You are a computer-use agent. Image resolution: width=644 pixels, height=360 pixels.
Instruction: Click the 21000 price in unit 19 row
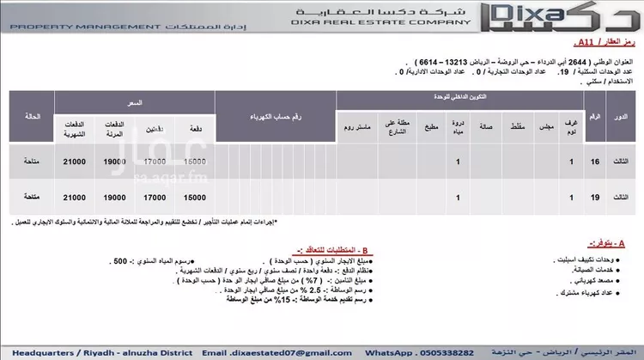(x=75, y=198)
